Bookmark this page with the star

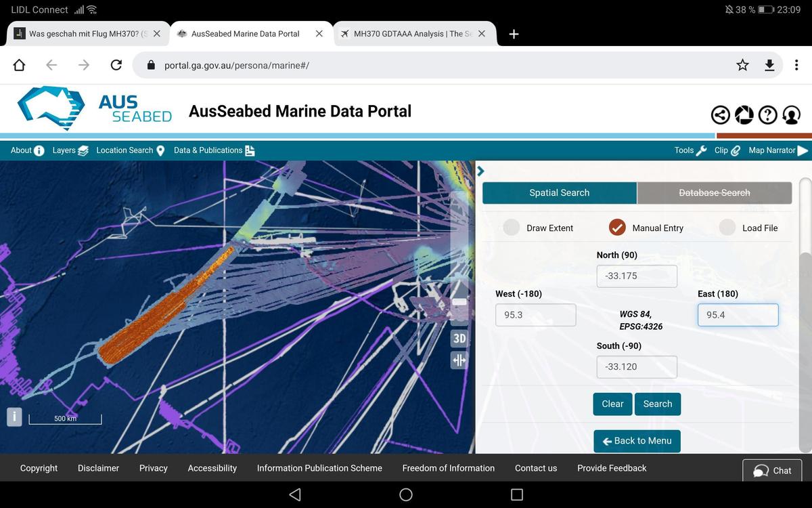point(742,65)
